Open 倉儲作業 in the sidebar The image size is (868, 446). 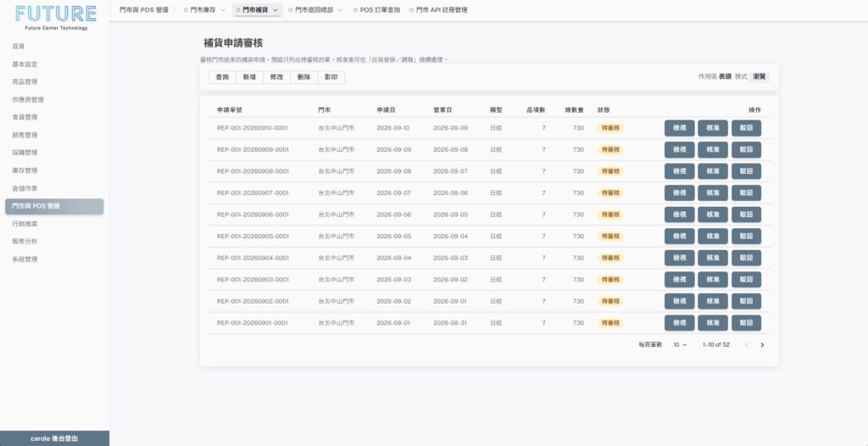click(54, 188)
